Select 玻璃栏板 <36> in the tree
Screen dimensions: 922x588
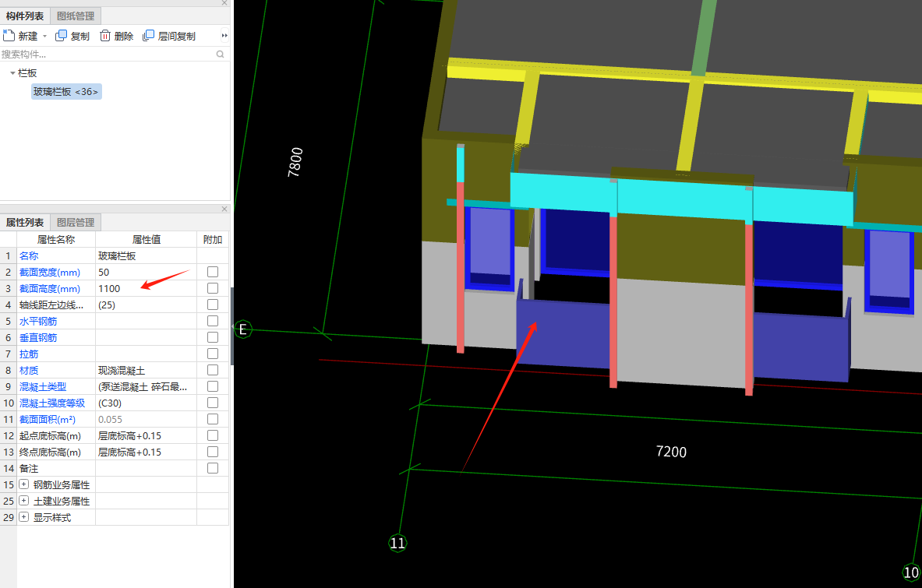point(66,92)
